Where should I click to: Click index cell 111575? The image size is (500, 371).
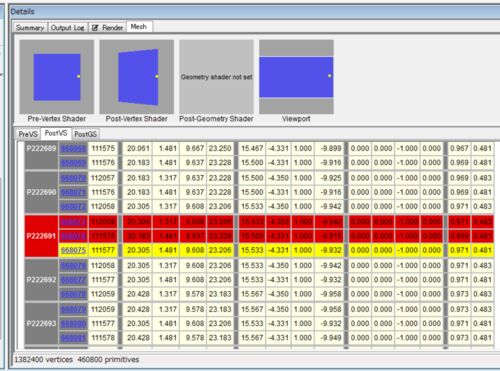pos(103,148)
